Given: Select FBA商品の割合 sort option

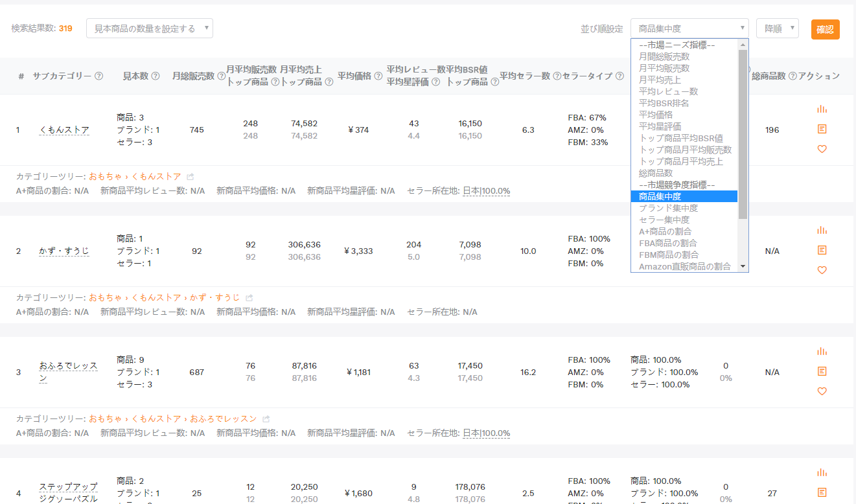Looking at the screenshot, I should point(684,243).
